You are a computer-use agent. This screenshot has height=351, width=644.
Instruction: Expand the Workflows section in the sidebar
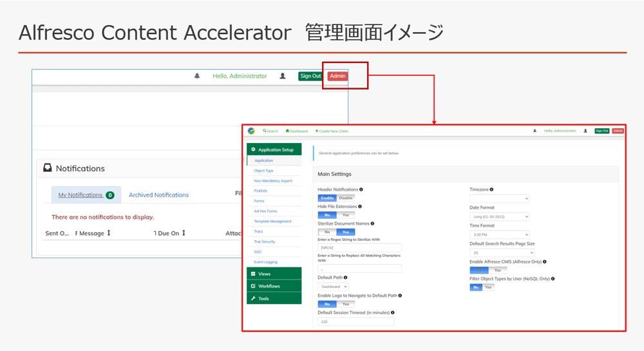pyautogui.click(x=274, y=286)
